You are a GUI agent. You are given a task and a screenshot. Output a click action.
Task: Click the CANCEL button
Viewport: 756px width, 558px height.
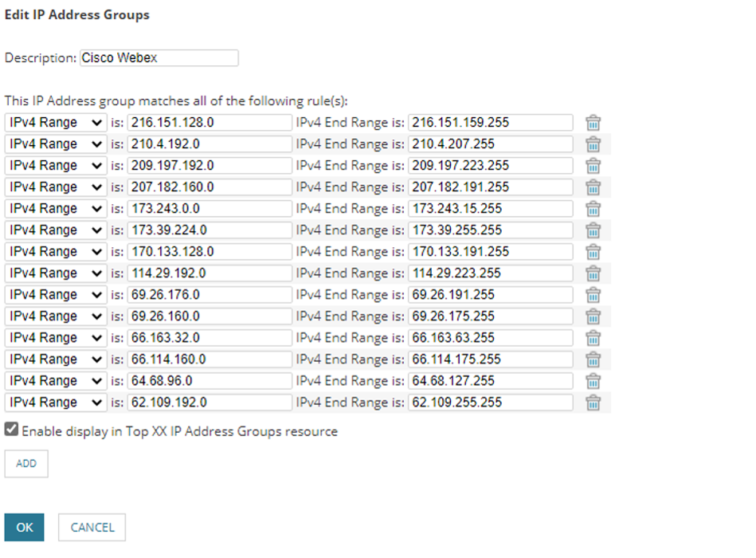click(x=92, y=527)
